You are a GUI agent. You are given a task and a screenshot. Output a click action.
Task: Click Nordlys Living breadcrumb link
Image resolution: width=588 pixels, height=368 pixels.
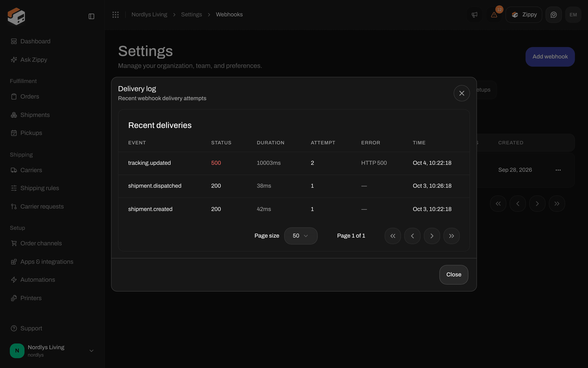(x=149, y=15)
